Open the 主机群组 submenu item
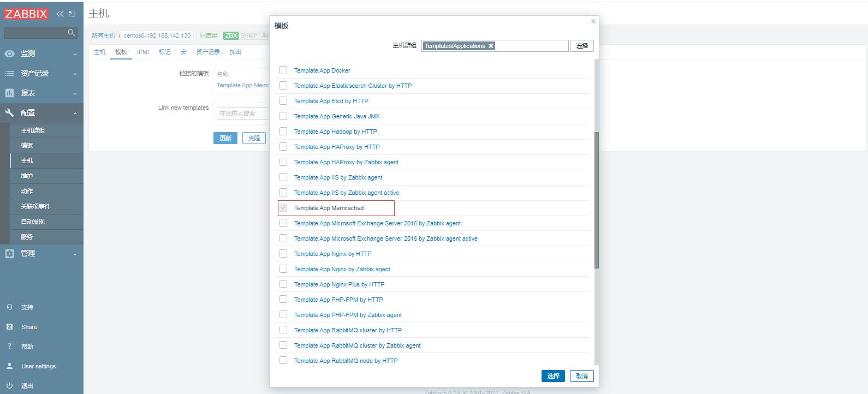Viewport: 868px width, 394px height. [x=33, y=130]
